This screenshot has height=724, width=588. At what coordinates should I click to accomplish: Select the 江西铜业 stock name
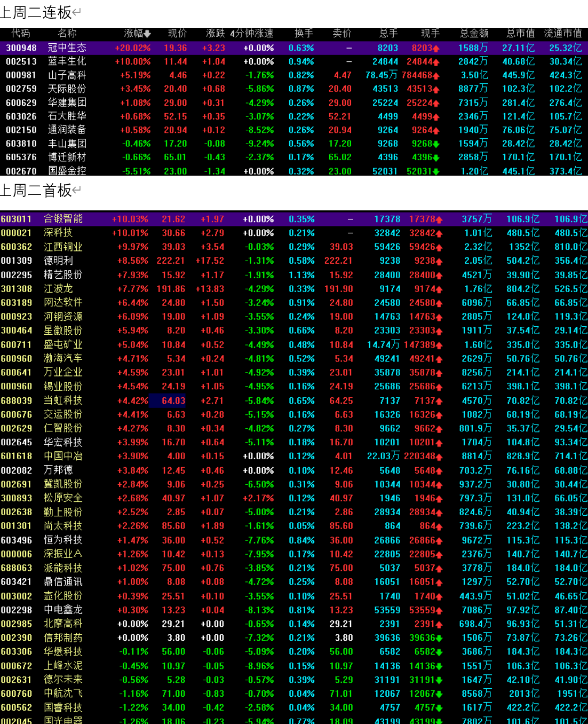[63, 247]
